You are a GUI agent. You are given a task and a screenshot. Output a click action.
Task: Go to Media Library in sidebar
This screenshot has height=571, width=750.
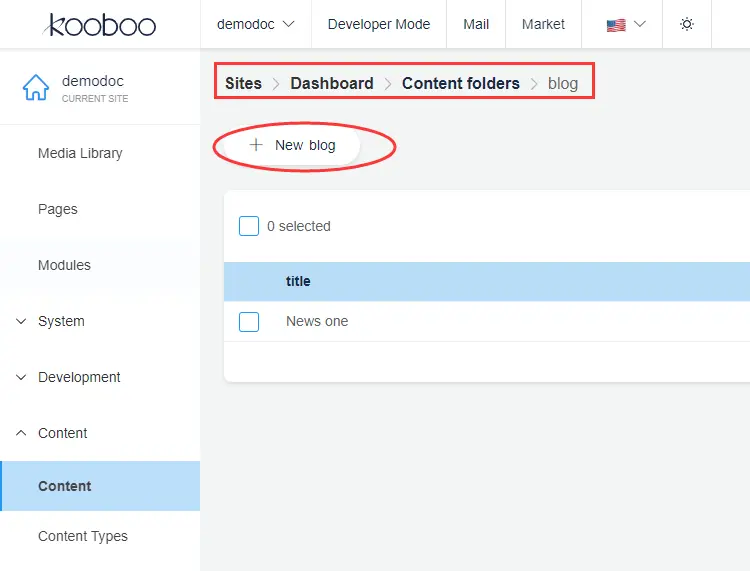pyautogui.click(x=80, y=153)
